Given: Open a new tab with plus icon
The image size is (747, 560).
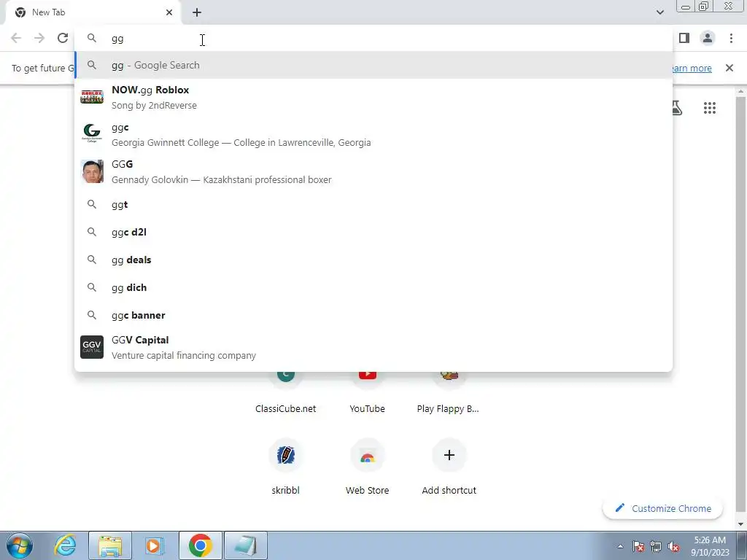Looking at the screenshot, I should pos(197,12).
